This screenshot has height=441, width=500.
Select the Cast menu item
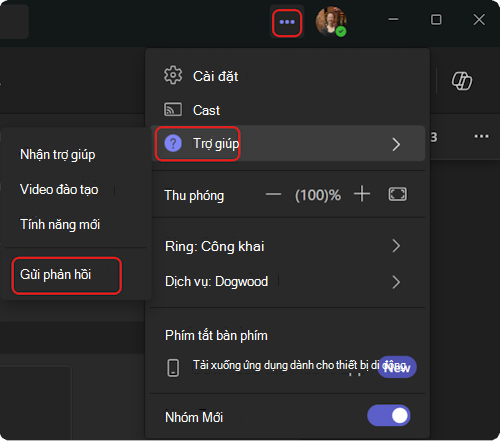287,110
